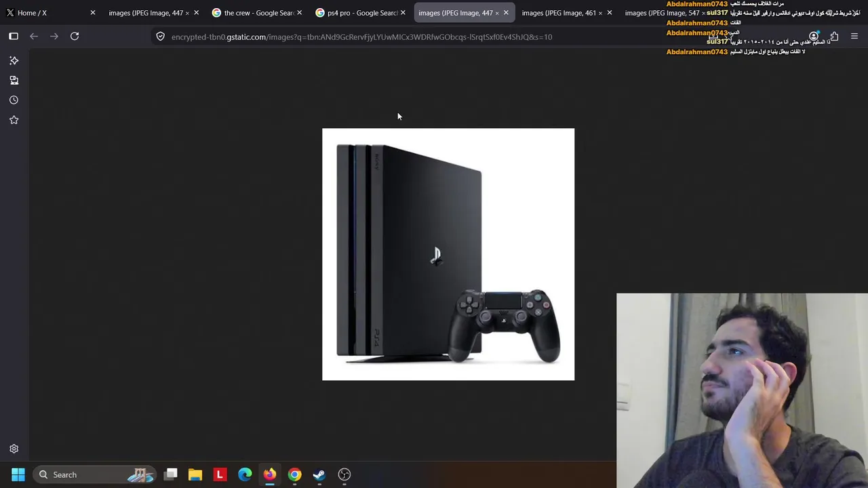Open Task View on the taskbar
868x488 pixels.
pos(171,474)
